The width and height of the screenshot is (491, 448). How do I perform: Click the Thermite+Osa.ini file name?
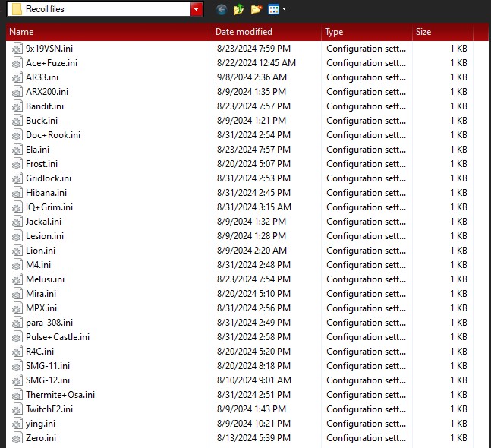click(60, 394)
